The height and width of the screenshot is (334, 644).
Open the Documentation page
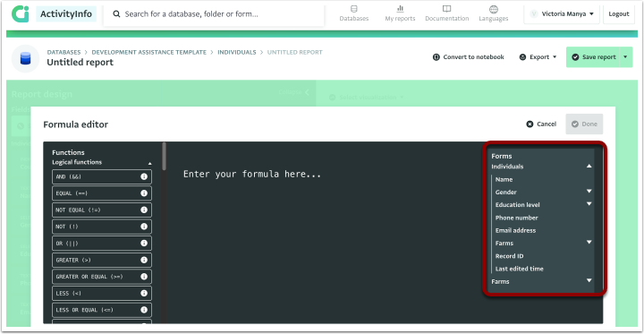click(x=447, y=13)
